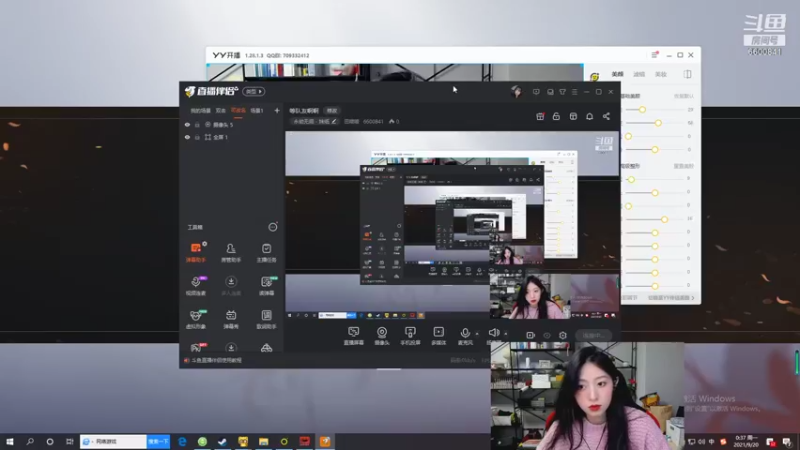Viewport: 800px width, 450px height.
Task: Open the hamburger menu in the companion title bar
Action: tap(574, 92)
